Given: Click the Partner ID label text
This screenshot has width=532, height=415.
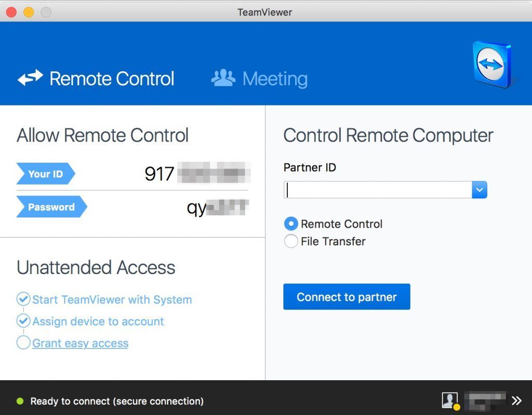Looking at the screenshot, I should click(310, 167).
